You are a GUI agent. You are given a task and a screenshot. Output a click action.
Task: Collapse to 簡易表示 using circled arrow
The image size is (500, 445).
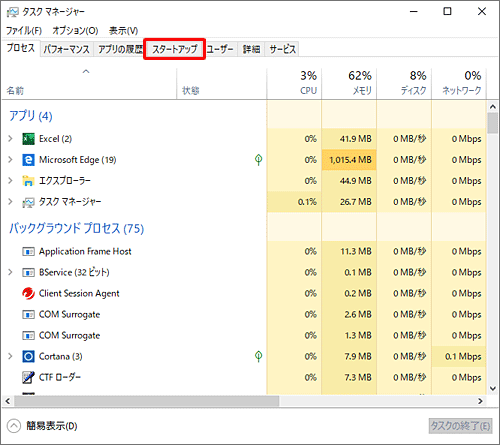coord(14,426)
